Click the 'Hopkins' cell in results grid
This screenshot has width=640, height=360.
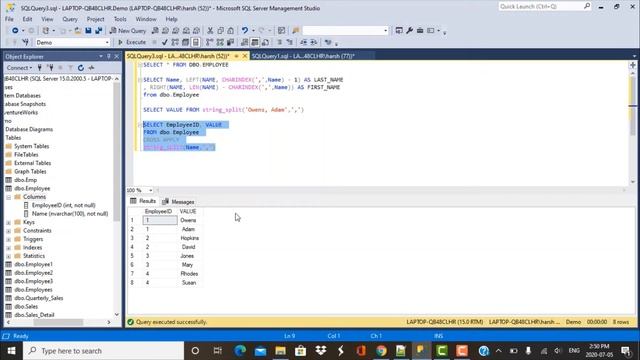pyautogui.click(x=189, y=238)
